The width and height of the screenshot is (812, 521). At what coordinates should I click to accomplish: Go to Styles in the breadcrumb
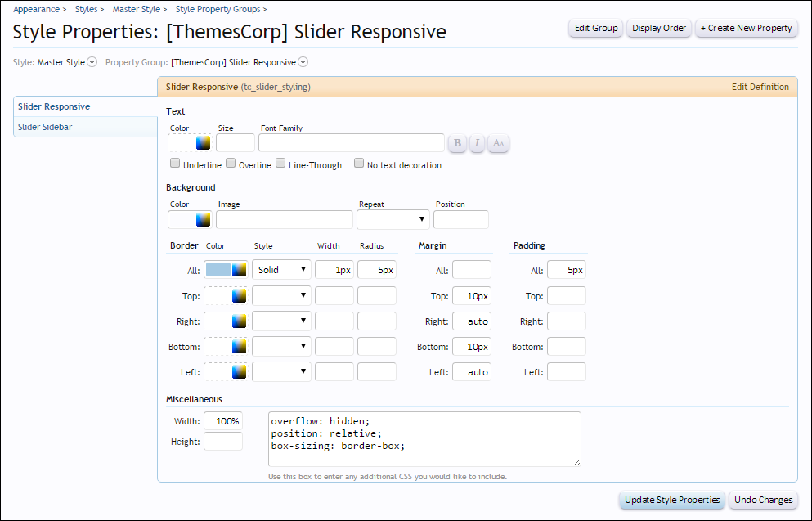point(86,9)
